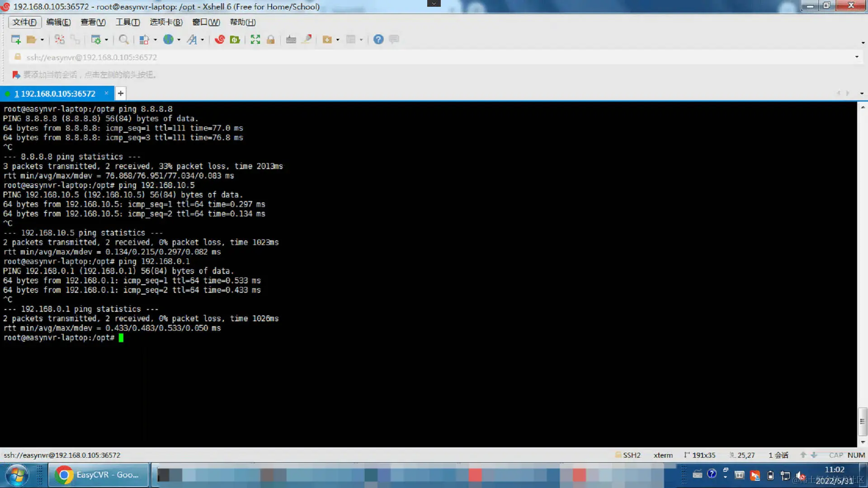Open the Help question mark icon
The height and width of the screenshot is (488, 868).
[378, 40]
